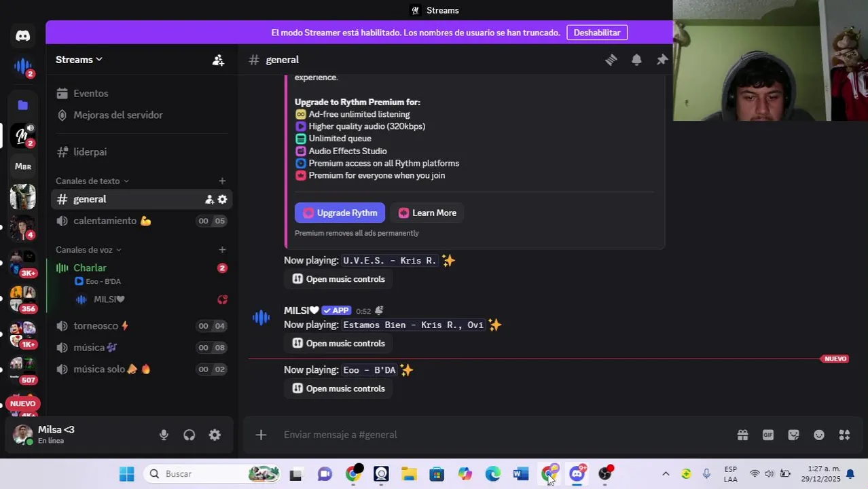
Task: Click the NUEVO new-messages marker
Action: click(835, 359)
